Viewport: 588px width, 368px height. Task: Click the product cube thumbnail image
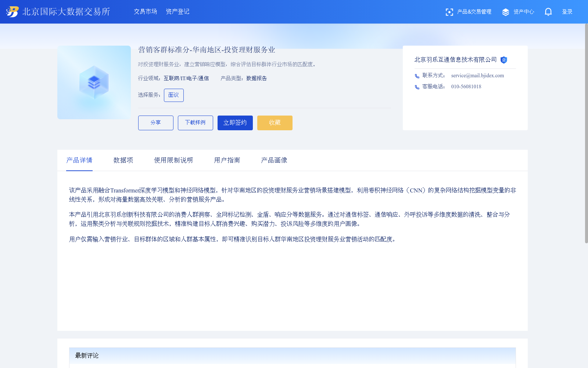94,82
